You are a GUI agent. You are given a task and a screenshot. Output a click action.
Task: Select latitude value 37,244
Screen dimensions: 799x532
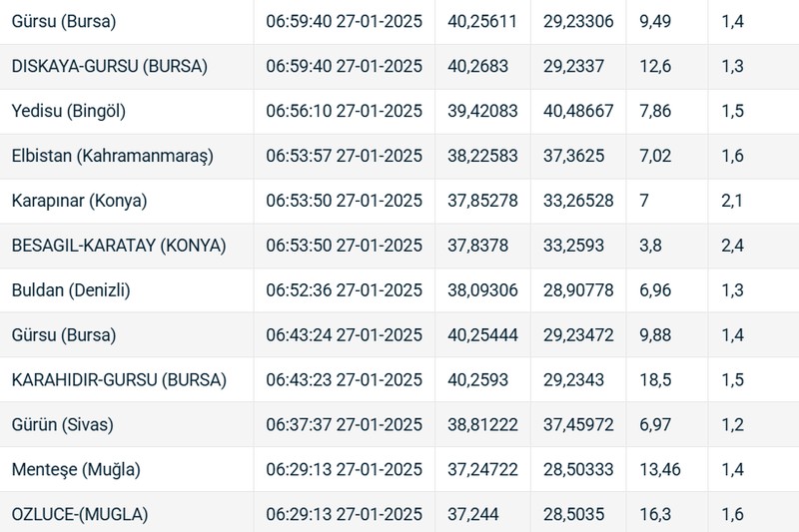[x=472, y=514]
